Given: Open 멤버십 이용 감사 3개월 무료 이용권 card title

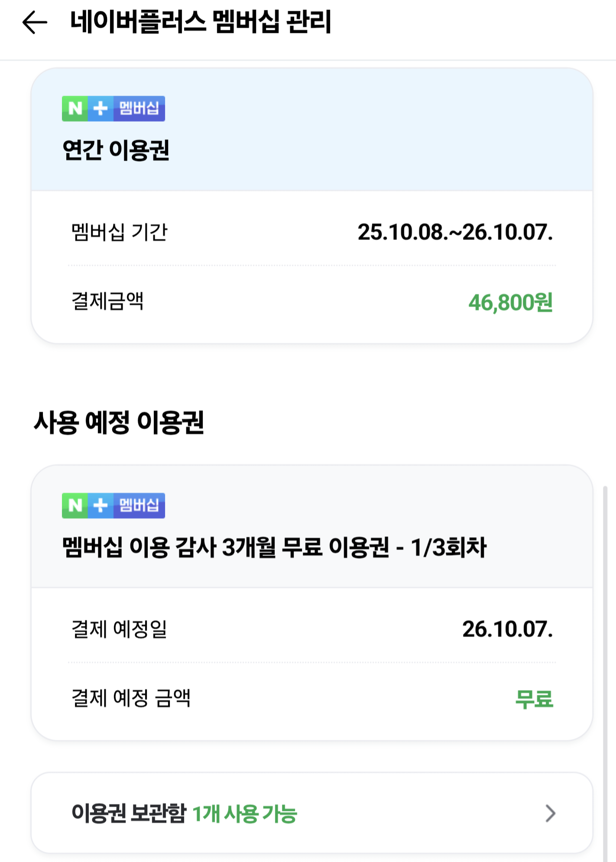Looking at the screenshot, I should click(275, 547).
